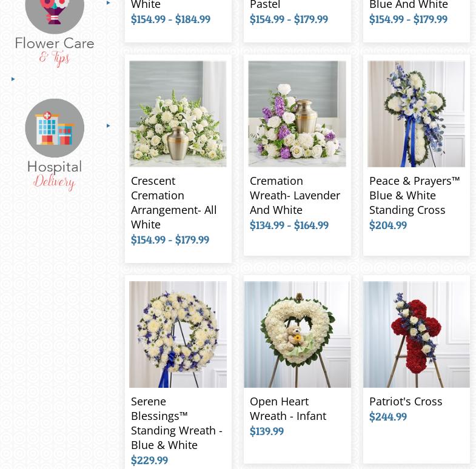
Task: View Open Heart Wreath Infant photo
Action: 297,334
